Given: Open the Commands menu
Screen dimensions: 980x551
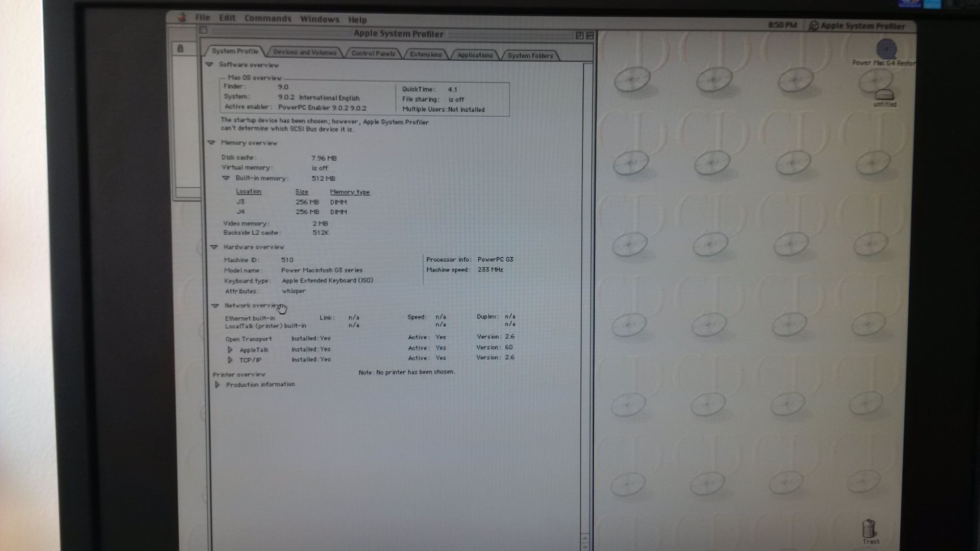Looking at the screenshot, I should (267, 18).
